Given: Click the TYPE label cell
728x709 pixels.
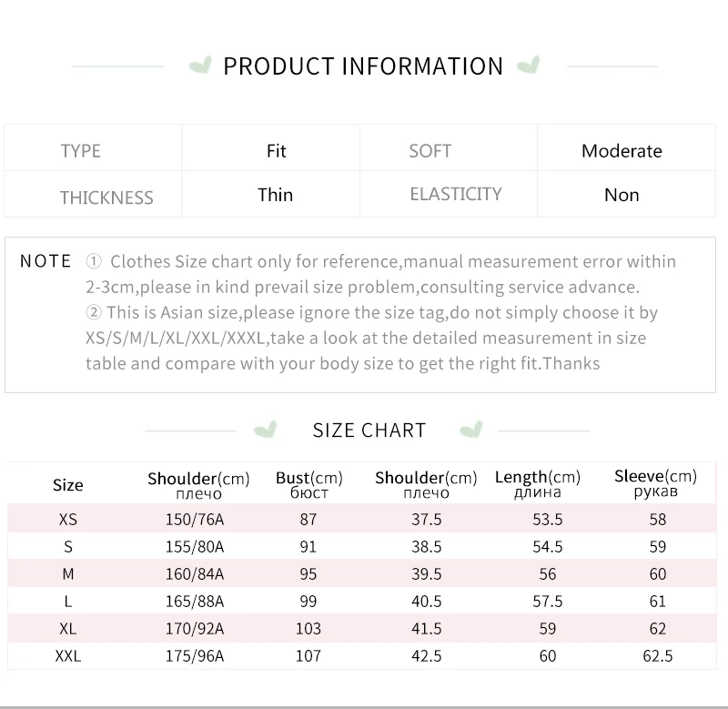Looking at the screenshot, I should click(81, 151).
